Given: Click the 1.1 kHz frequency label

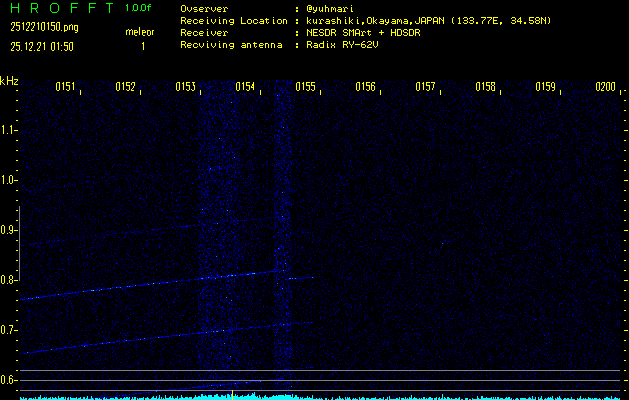Looking at the screenshot, I should tap(9, 130).
